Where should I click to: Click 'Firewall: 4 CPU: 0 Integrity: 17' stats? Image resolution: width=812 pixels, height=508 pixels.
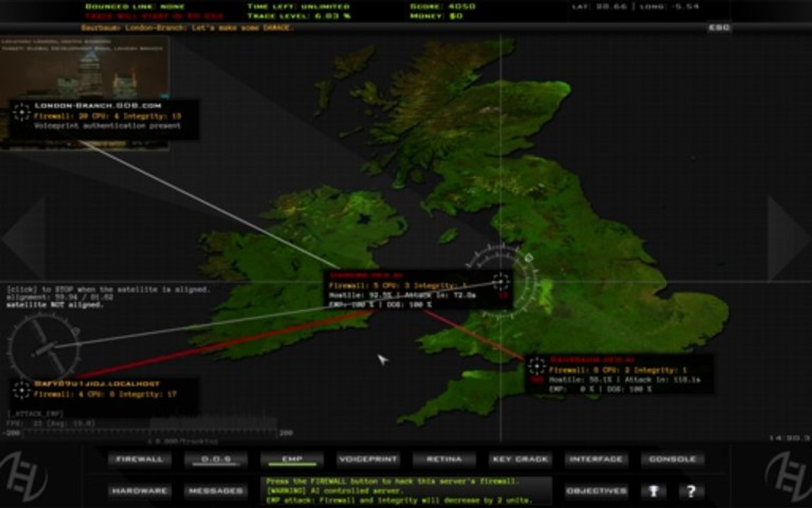(105, 394)
